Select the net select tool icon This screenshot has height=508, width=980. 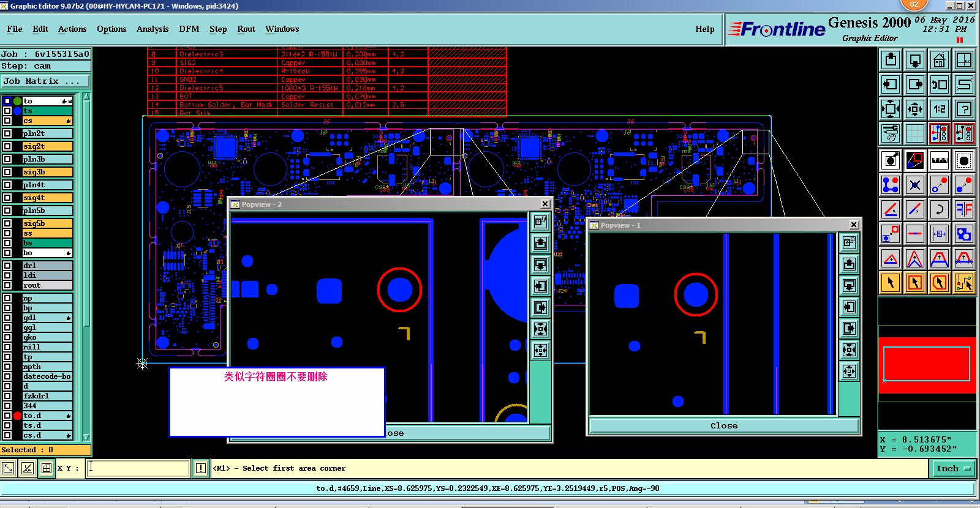click(964, 283)
